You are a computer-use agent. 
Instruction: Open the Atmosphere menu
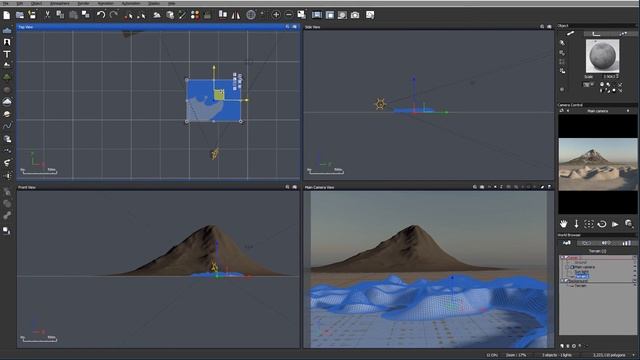tap(60, 3)
